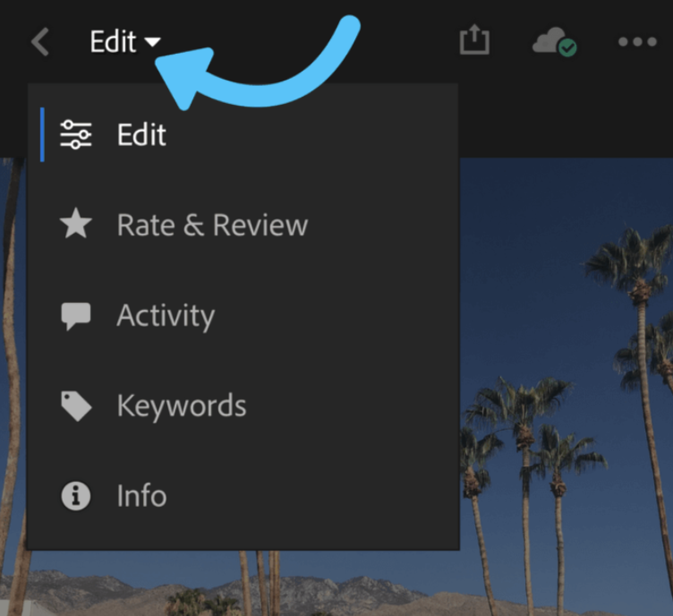Click the star icon for Rate & Review
Image resolution: width=673 pixels, height=616 pixels.
point(75,225)
